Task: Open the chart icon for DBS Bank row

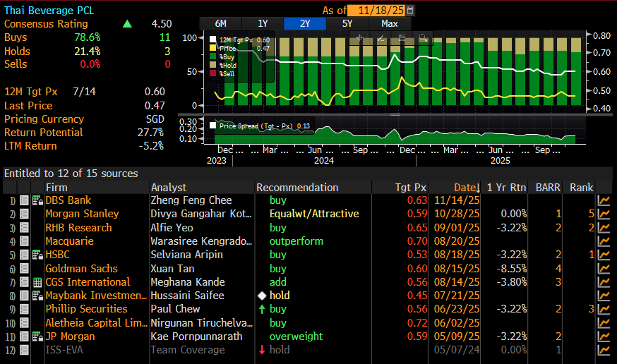Action: [x=604, y=200]
